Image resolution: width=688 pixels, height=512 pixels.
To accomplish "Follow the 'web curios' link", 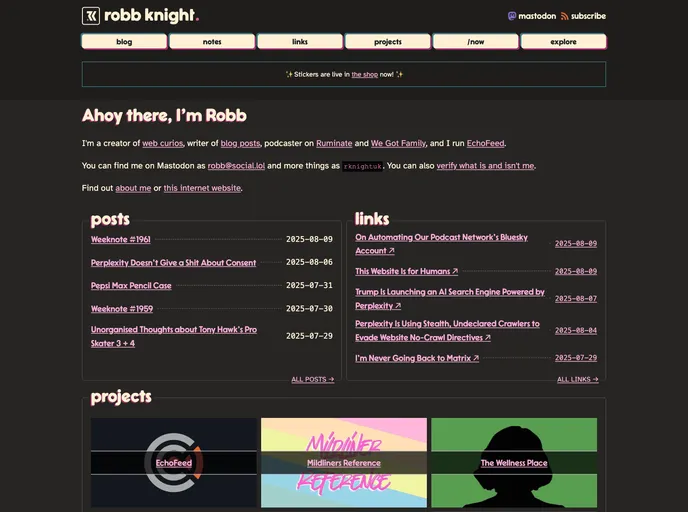I will pyautogui.click(x=162, y=143).
